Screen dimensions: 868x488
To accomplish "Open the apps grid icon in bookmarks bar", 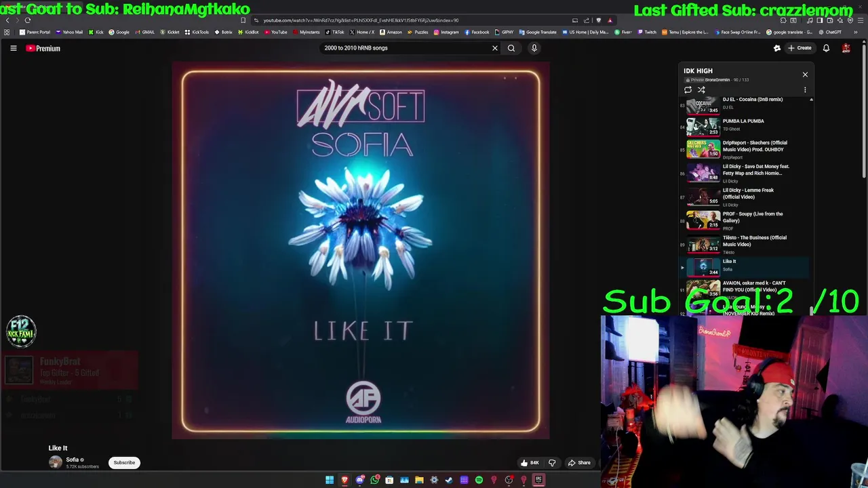I will [x=7, y=32].
